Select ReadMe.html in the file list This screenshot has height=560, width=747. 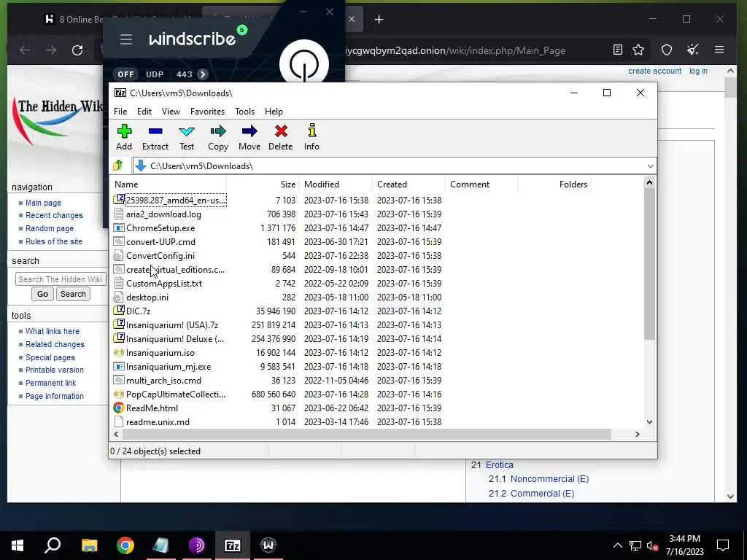(152, 408)
